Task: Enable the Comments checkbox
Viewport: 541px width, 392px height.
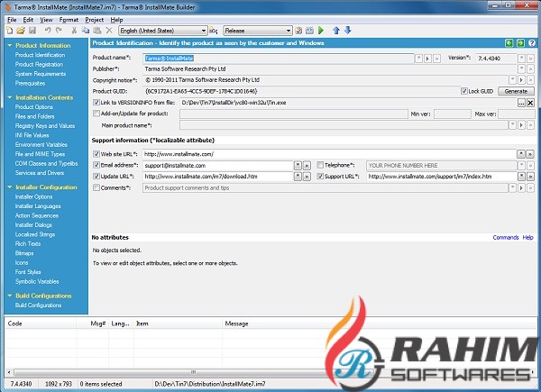Action: tap(96, 187)
